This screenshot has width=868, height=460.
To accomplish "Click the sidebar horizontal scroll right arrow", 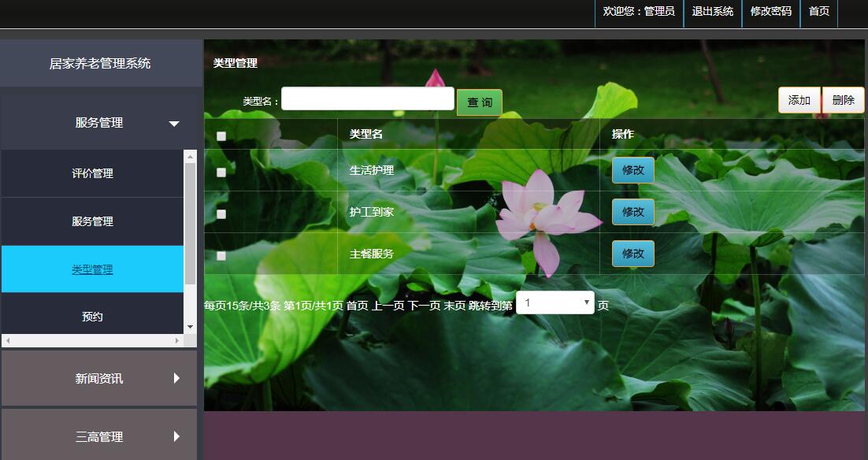I will (x=177, y=341).
